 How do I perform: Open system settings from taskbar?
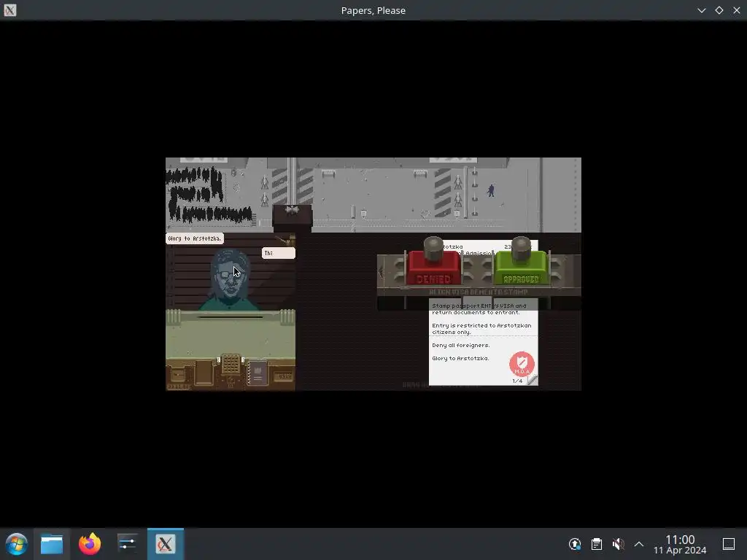(x=127, y=544)
